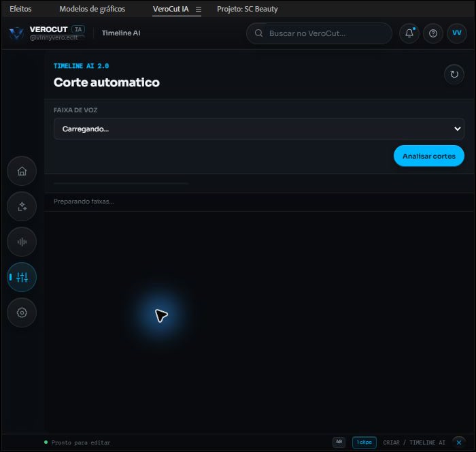
Task: Click the progress bar above Preparando faixas
Action: tap(121, 184)
